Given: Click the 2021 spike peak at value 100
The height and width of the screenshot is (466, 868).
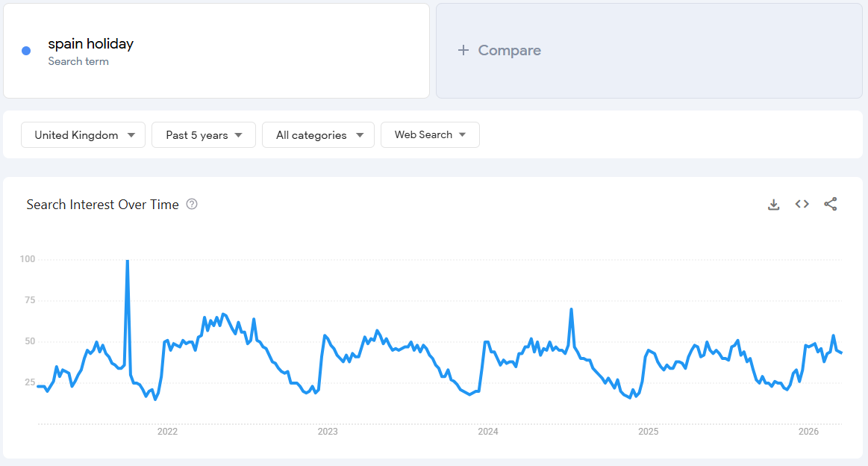Looking at the screenshot, I should (127, 261).
